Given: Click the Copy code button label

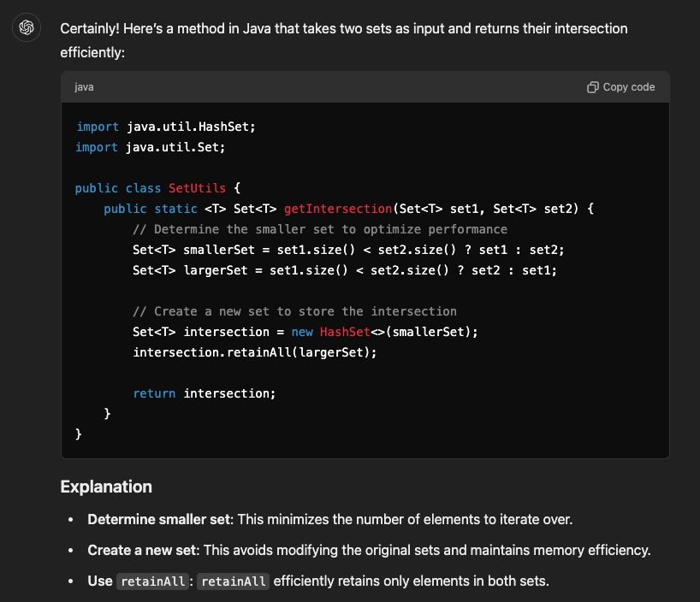Looking at the screenshot, I should point(629,87).
